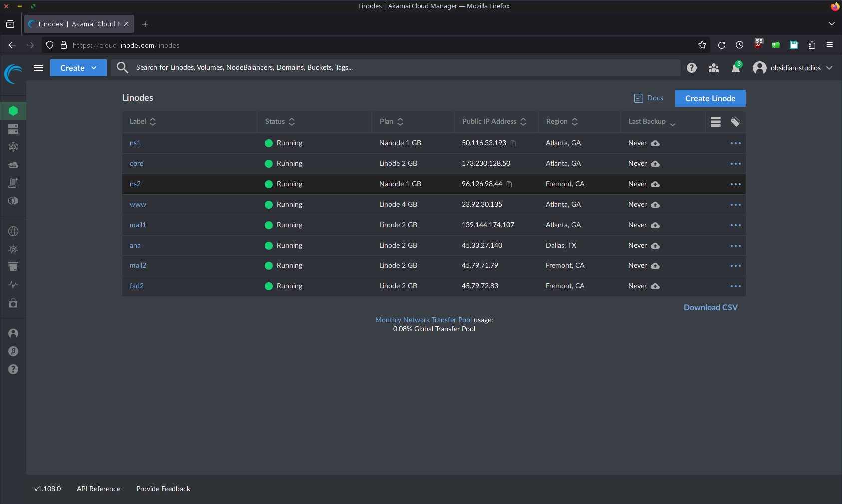Go to NodeBalancers via the sidebar icon
Viewport: 842px width, 504px height.
(x=13, y=147)
